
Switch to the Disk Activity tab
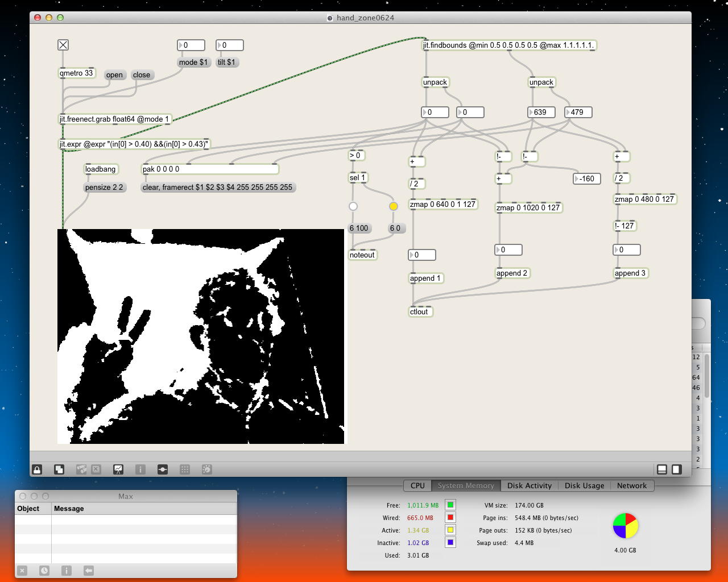tap(530, 486)
